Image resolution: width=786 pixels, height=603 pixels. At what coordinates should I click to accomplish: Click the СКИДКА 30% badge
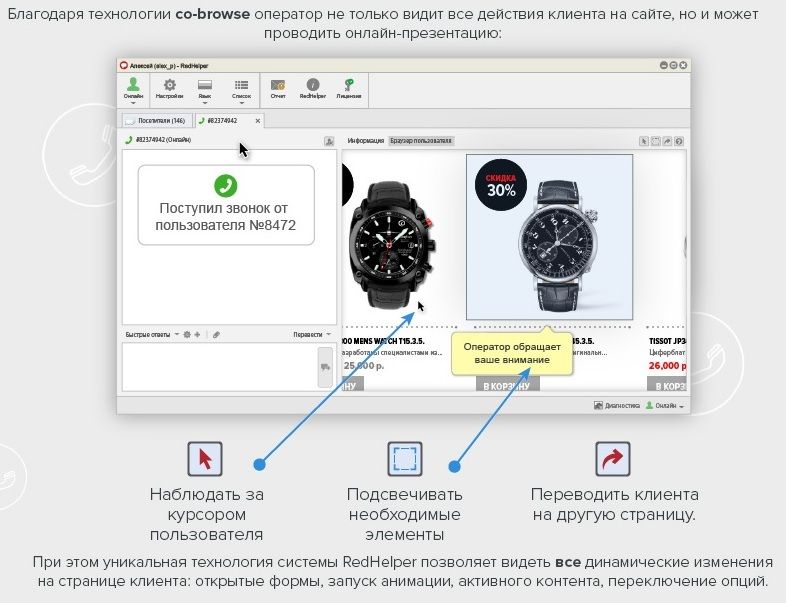click(501, 184)
